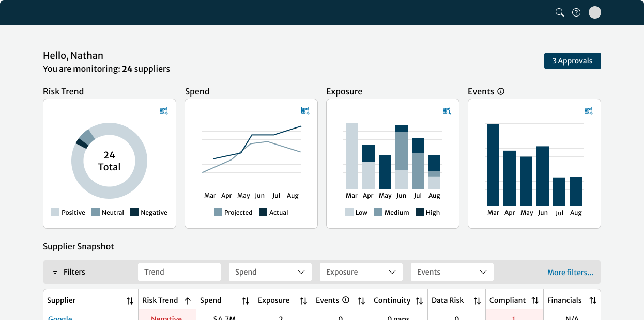The height and width of the screenshot is (320, 644).
Task: Click the info icon in the Events column header
Action: [346, 300]
